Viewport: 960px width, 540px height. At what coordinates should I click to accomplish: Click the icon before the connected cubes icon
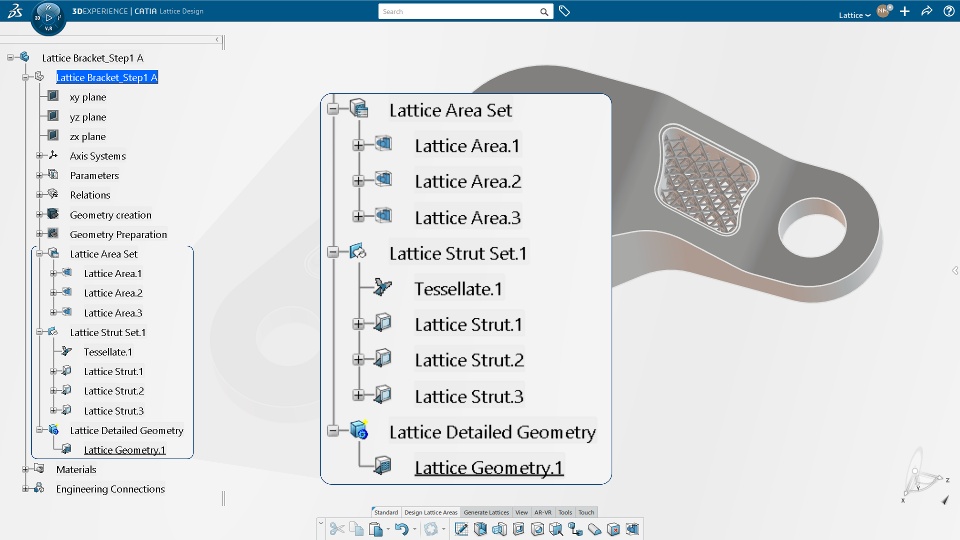pyautogui.click(x=556, y=529)
